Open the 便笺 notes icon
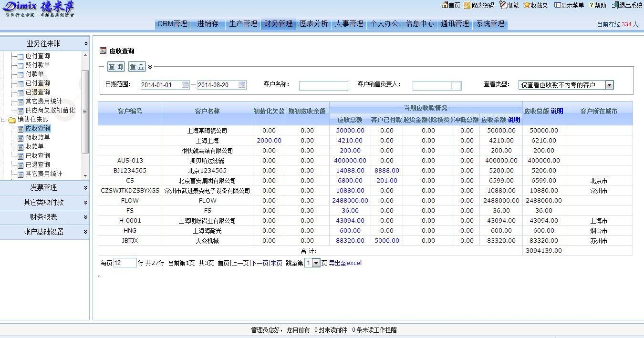Screen dimensions: 644x338 pyautogui.click(x=503, y=5)
